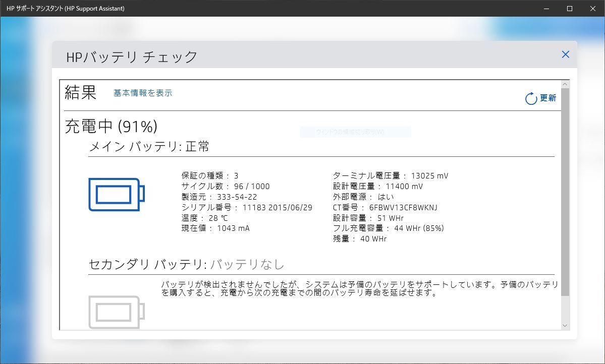Viewport: 605px width, 364px height.
Task: Click the フル充電容量: 44 WHr (85%) entry
Action: [389, 228]
